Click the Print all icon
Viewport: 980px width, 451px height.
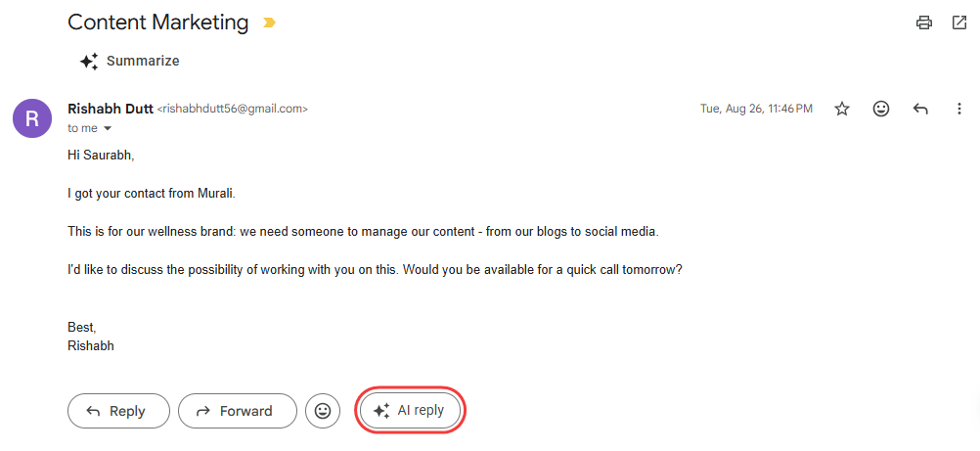tap(923, 23)
